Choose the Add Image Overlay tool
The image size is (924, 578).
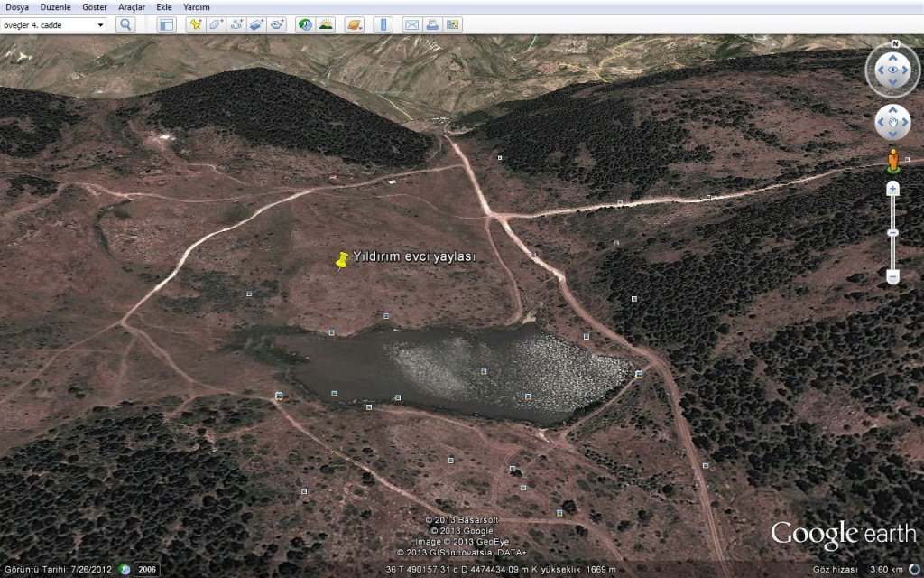257,24
